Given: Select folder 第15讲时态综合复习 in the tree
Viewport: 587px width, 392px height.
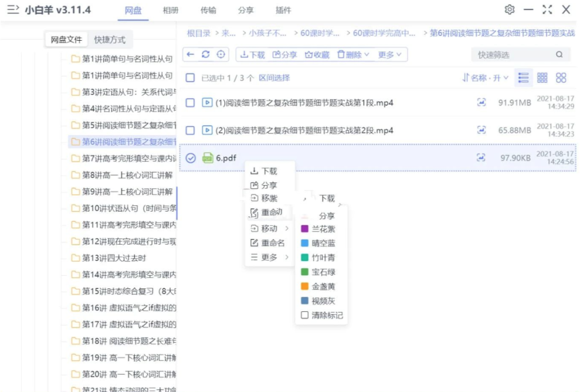Looking at the screenshot, I should [x=123, y=291].
